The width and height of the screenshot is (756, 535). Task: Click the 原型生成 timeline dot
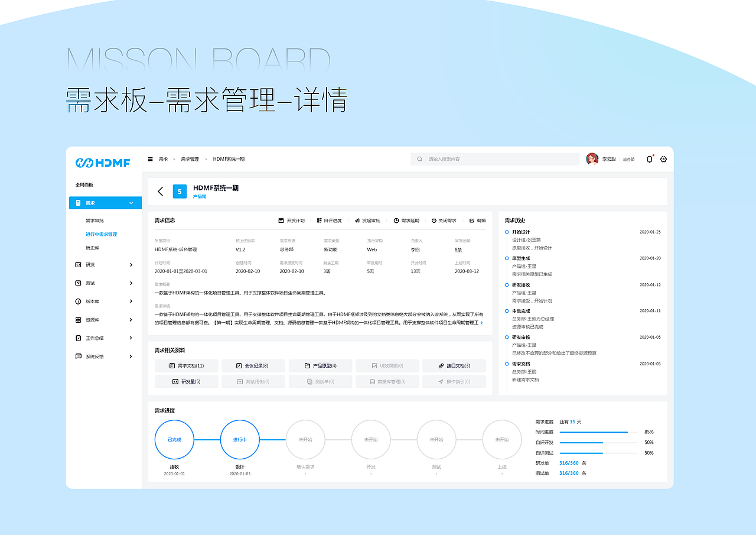click(507, 258)
